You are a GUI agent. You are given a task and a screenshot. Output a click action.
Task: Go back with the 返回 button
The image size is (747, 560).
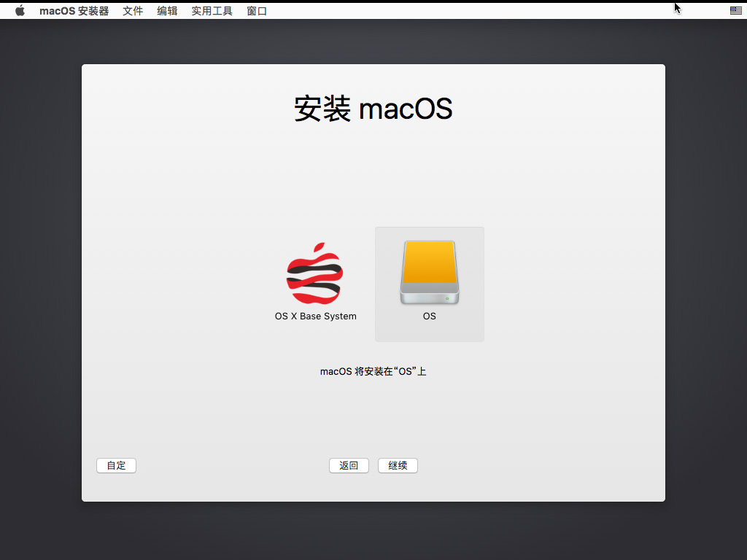click(349, 465)
